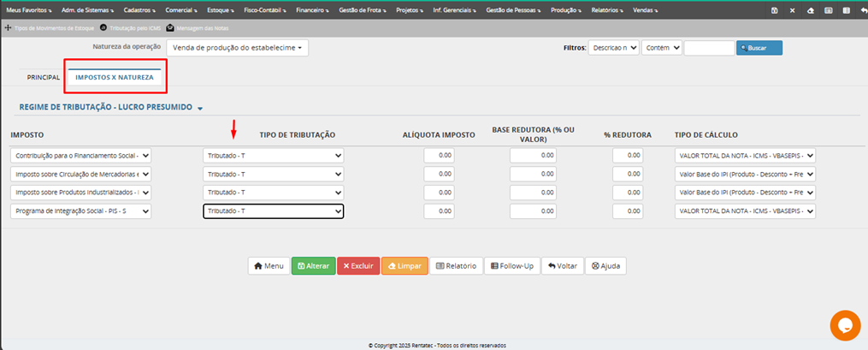Collapse Regime de Tributação - Lucro Presumido section
Screen dimensions: 868x350
pos(200,109)
